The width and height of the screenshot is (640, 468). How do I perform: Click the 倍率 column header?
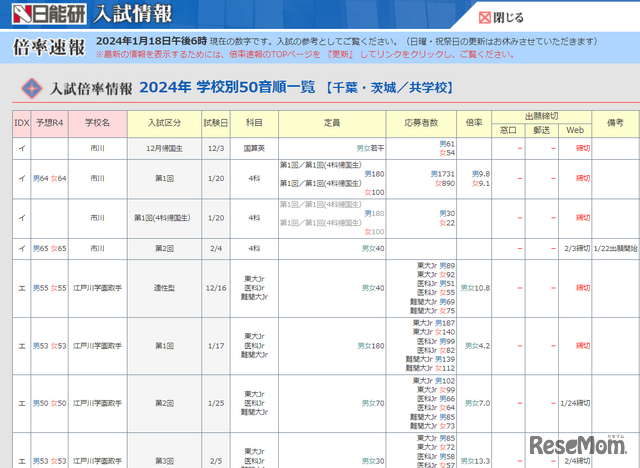pos(475,122)
